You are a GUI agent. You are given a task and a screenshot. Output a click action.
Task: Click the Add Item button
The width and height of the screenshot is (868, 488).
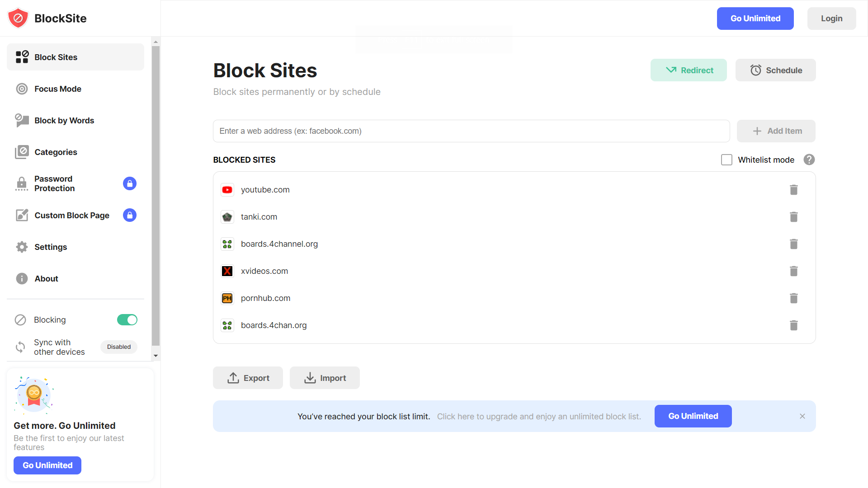(776, 131)
